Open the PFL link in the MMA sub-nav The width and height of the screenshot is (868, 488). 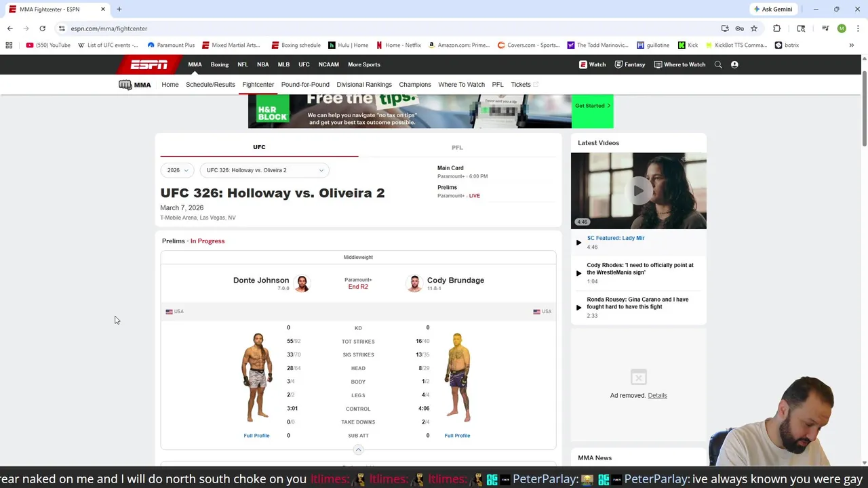498,85
